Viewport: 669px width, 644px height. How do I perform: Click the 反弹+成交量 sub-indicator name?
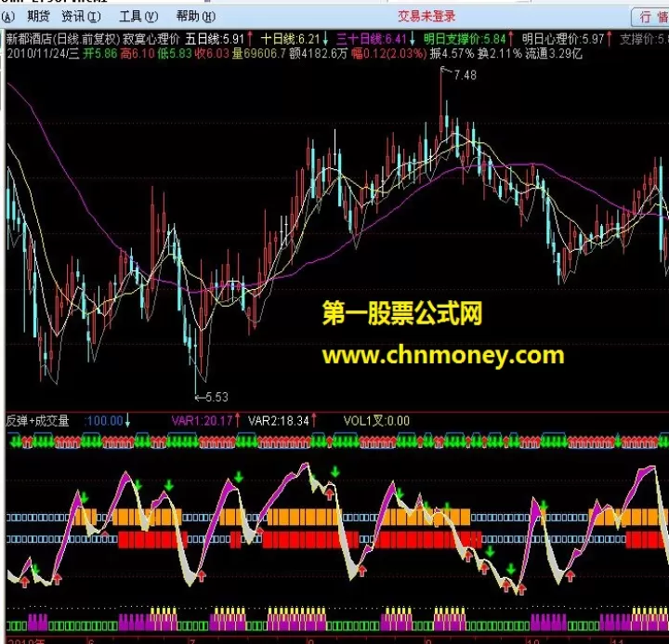coord(37,421)
